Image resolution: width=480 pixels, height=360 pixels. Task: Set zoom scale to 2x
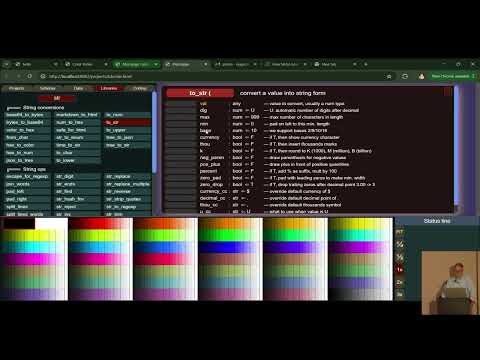coord(400,282)
